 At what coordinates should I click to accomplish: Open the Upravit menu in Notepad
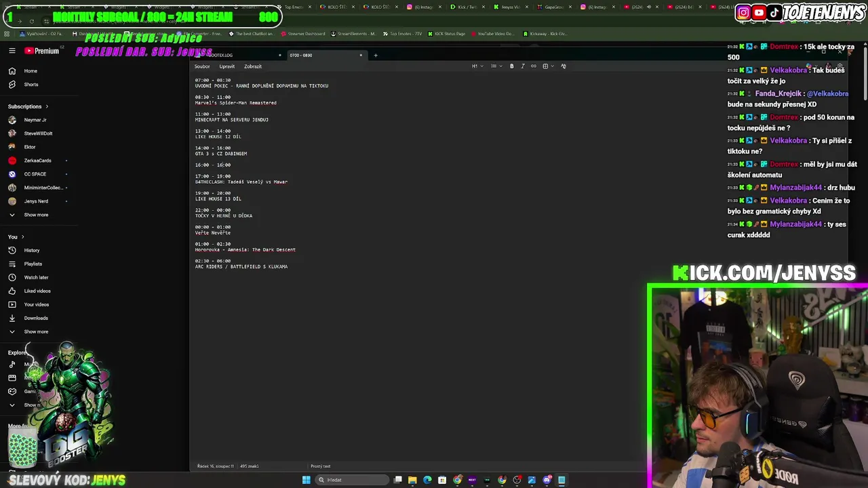point(227,66)
